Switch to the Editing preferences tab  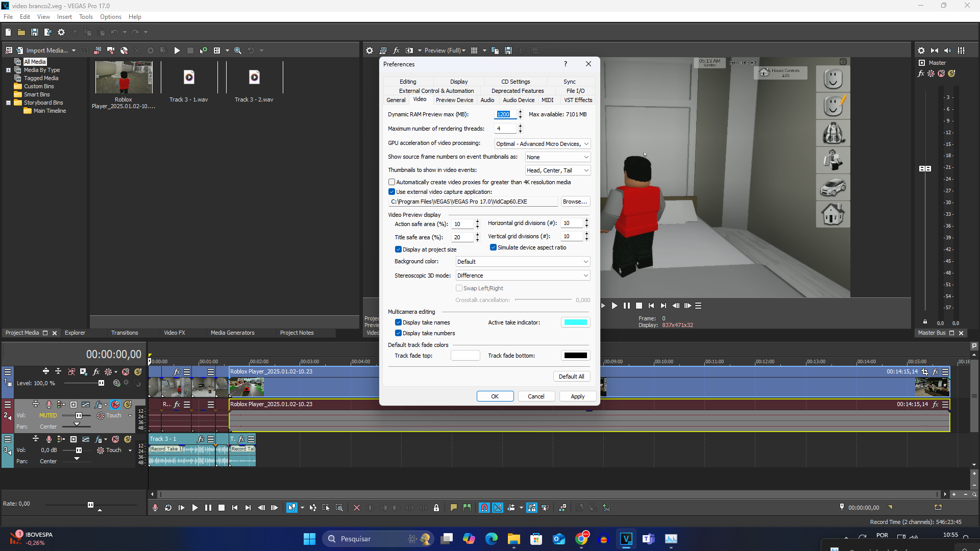tap(408, 82)
